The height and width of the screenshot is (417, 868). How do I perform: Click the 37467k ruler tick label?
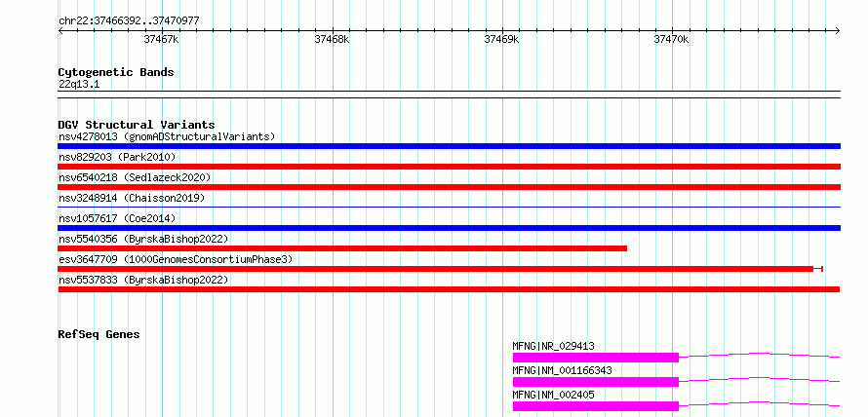click(x=161, y=39)
